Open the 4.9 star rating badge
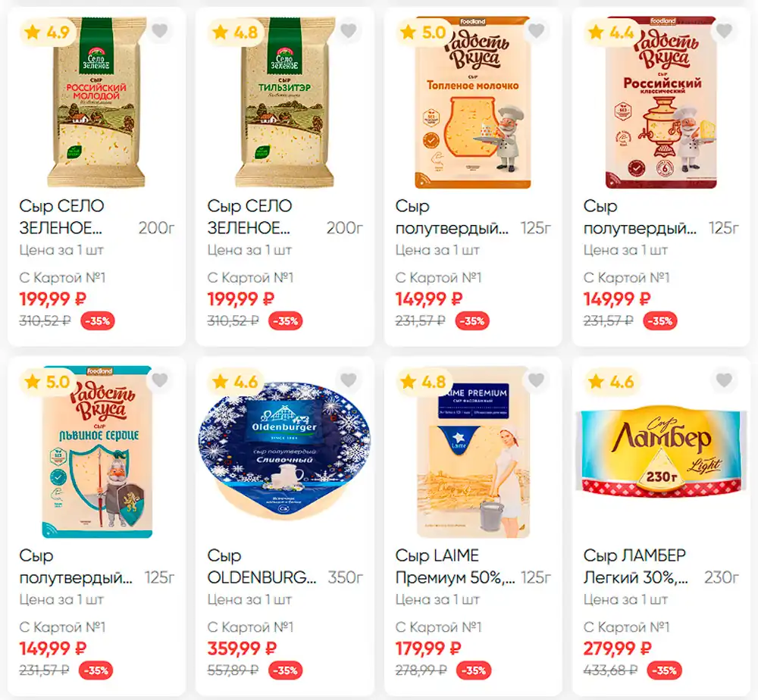 pyautogui.click(x=47, y=33)
